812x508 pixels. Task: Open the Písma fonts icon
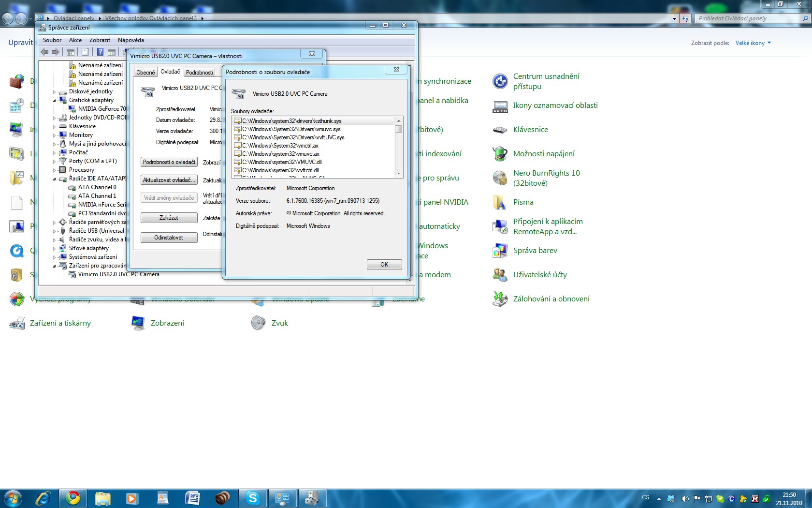[500, 202]
